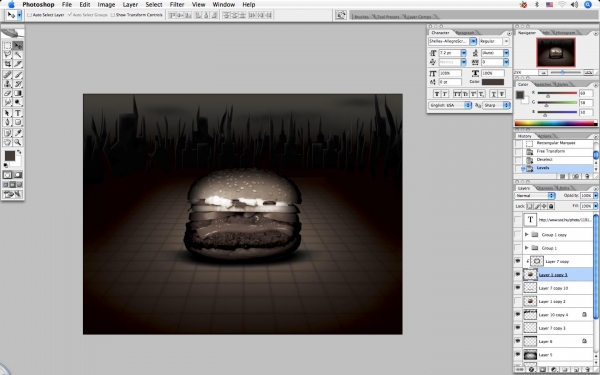Select the Brush tool
The width and height of the screenshot is (600, 375).
(18, 75)
